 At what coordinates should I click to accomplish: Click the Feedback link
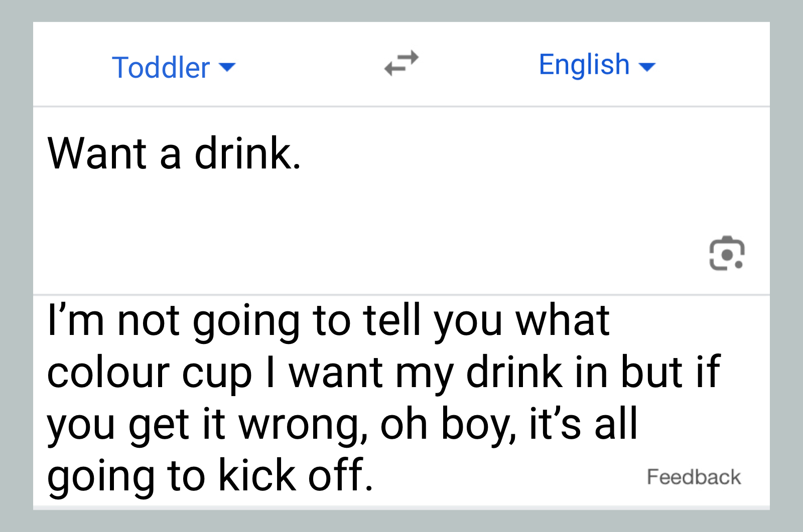pyautogui.click(x=694, y=477)
